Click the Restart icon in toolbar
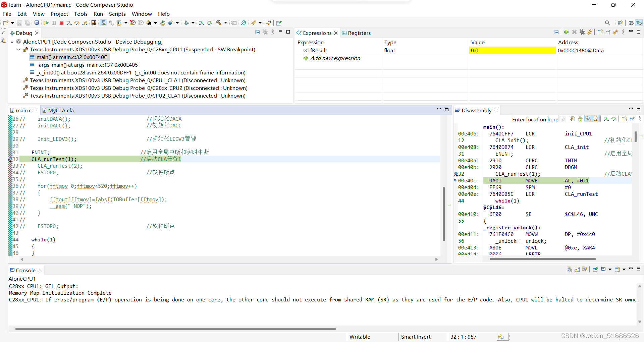Screen dimensions: 644x342 point(163,23)
